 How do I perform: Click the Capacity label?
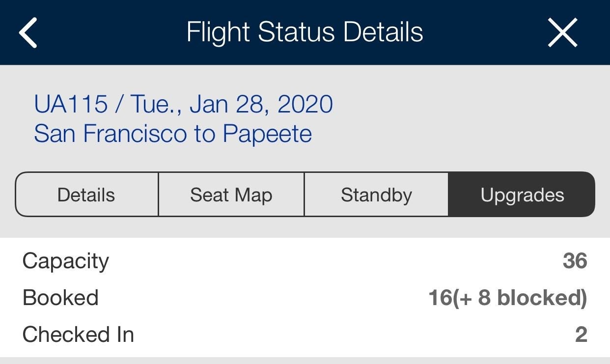point(66,261)
